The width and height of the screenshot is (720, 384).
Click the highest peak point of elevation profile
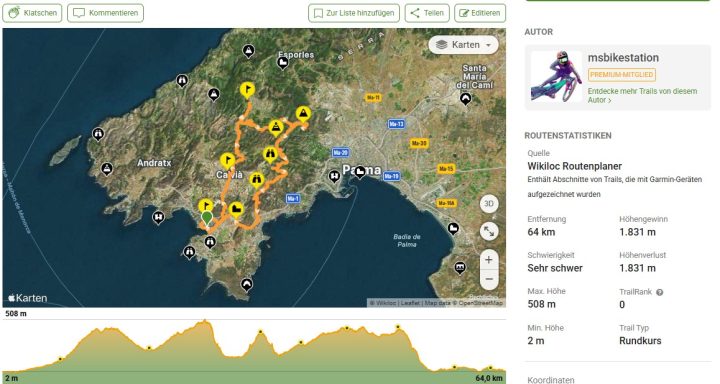tap(205, 321)
